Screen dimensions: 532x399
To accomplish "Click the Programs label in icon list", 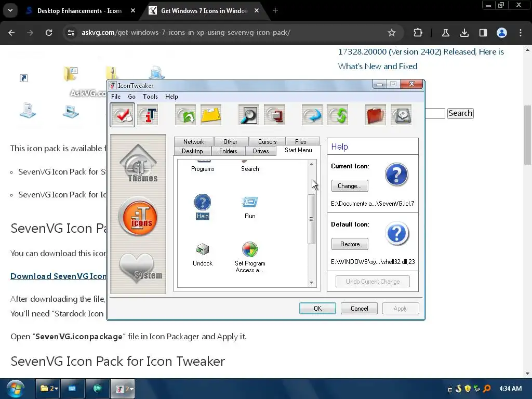I will point(203,169).
